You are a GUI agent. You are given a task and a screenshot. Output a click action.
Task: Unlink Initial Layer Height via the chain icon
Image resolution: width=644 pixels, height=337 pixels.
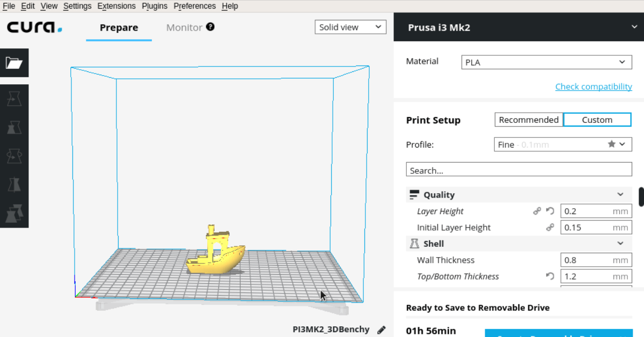[x=550, y=227]
